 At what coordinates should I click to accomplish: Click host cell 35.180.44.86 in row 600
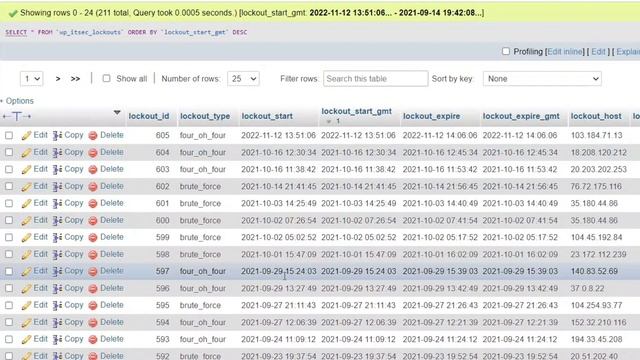[x=594, y=220]
